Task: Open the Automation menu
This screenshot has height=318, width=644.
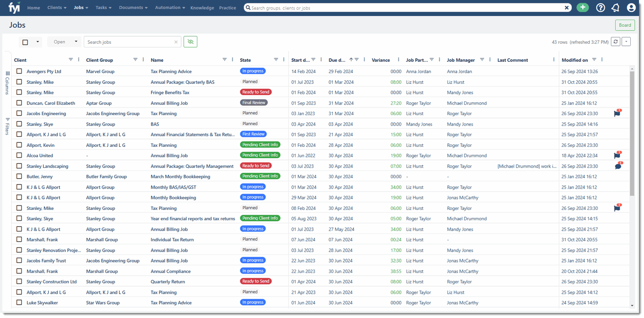Action: pos(170,8)
